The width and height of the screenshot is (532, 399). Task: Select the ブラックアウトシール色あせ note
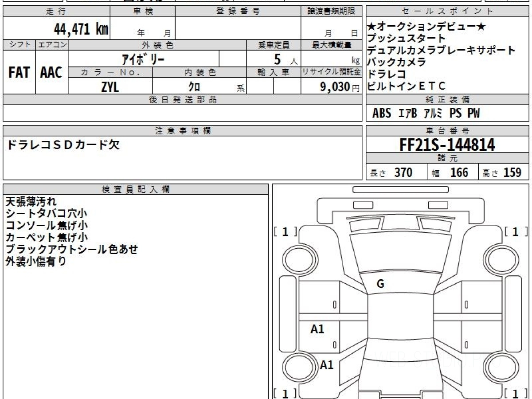pyautogui.click(x=72, y=249)
